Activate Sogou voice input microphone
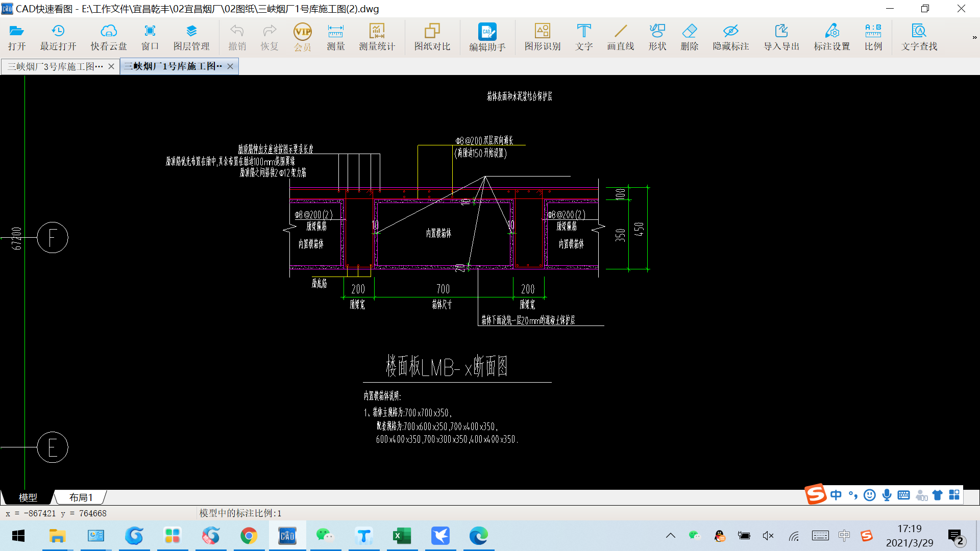The image size is (980, 551). pyautogui.click(x=887, y=495)
